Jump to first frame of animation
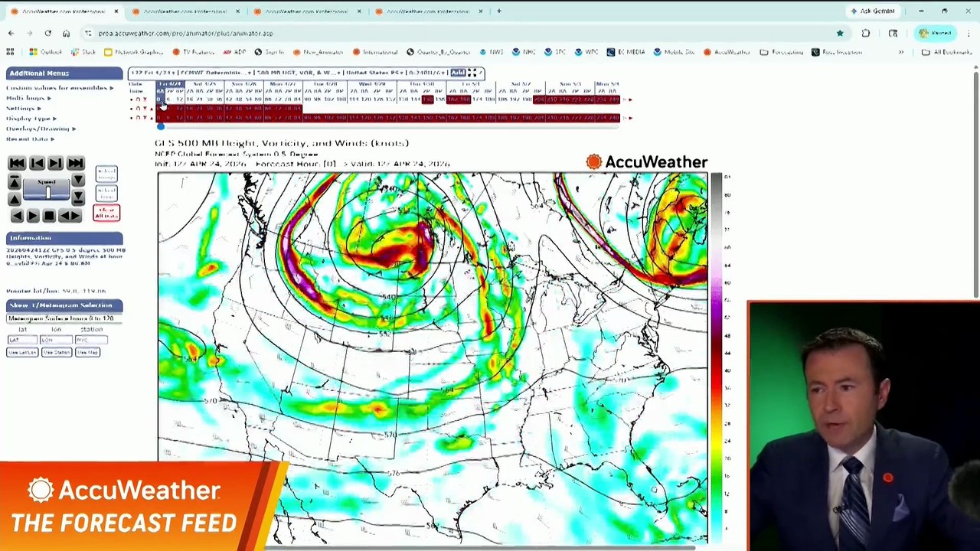Viewport: 980px width, 551px height. tap(17, 163)
